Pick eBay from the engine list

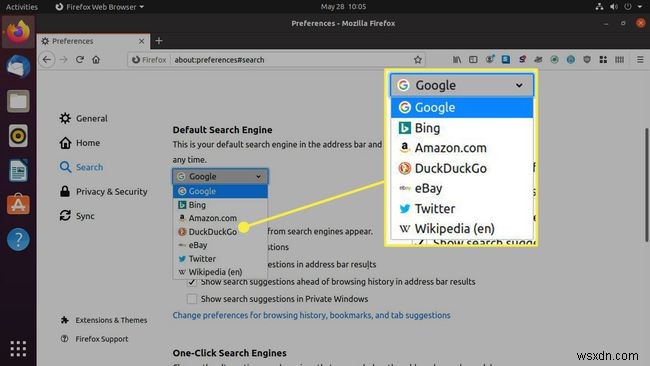(220, 245)
